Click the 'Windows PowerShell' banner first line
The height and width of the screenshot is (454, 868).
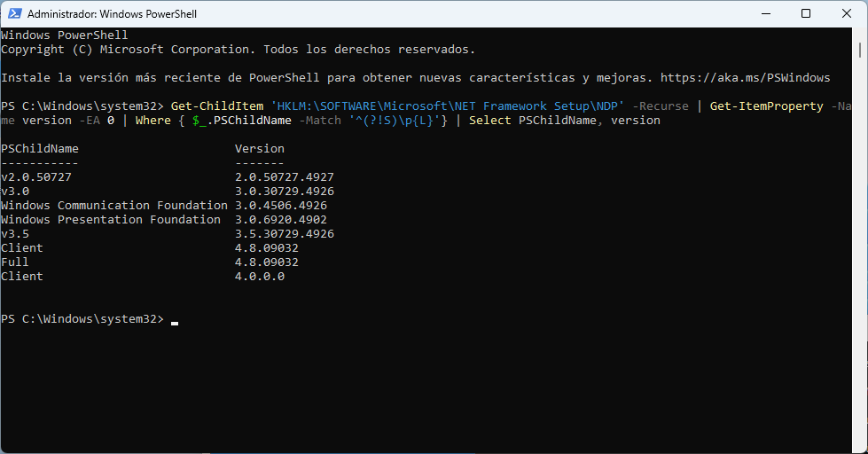coord(65,35)
